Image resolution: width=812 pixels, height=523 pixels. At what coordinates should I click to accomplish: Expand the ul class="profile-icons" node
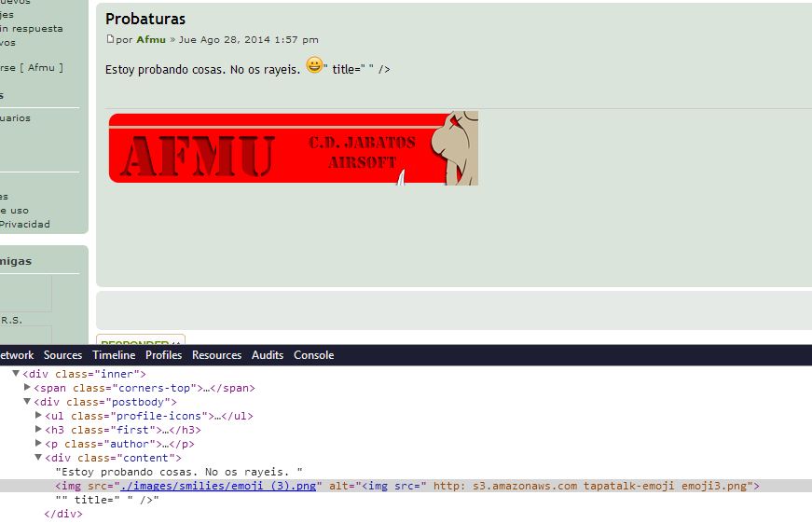[x=38, y=415]
